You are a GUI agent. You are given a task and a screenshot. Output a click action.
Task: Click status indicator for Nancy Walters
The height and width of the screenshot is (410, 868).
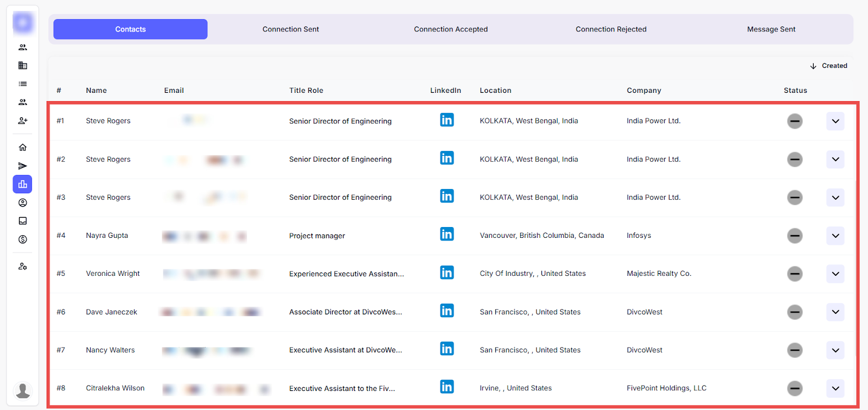[x=795, y=350]
